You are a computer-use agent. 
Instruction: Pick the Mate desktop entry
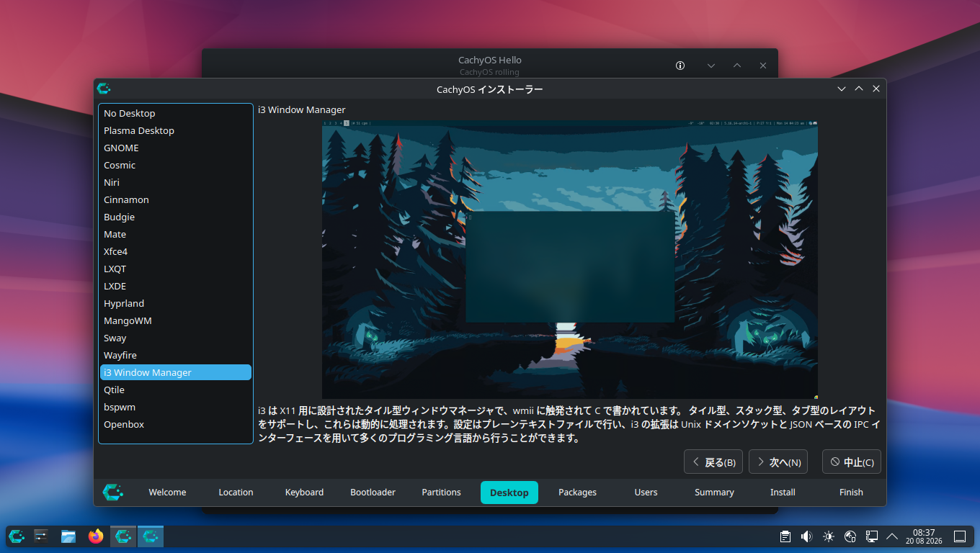point(176,234)
